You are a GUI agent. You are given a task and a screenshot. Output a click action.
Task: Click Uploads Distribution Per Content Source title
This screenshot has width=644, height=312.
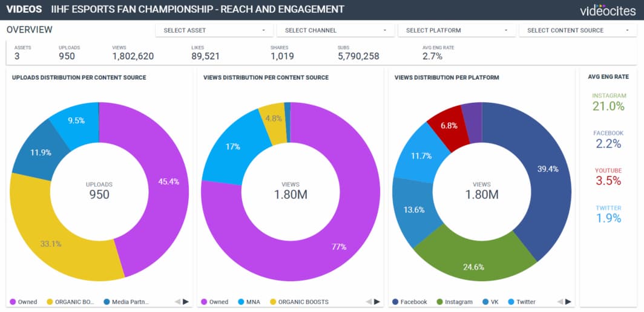tap(79, 77)
